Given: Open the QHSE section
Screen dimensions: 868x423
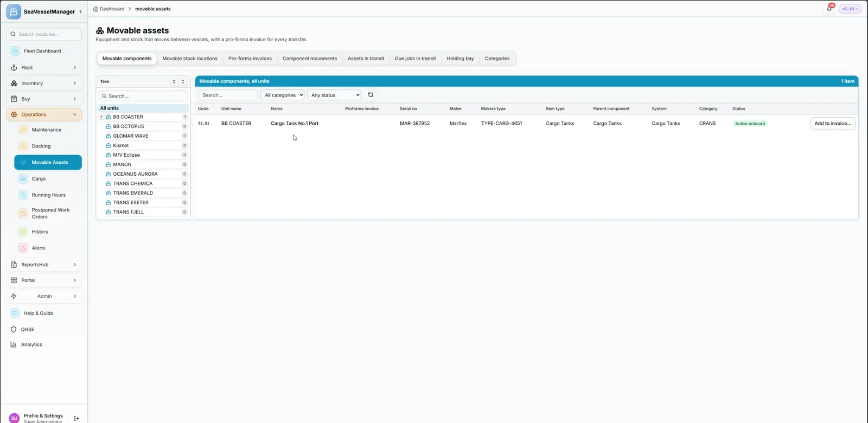Looking at the screenshot, I should coord(44,330).
